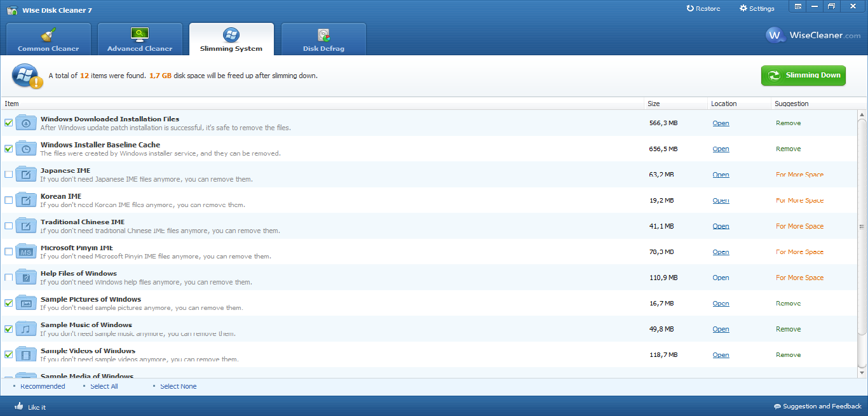Open location of Windows Installer Baseline Cache
Image resolution: width=868 pixels, height=416 pixels.
[x=721, y=149]
